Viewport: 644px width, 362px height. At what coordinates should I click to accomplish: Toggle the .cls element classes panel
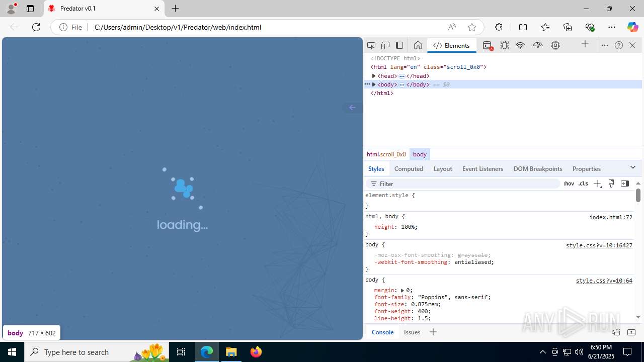pyautogui.click(x=583, y=184)
